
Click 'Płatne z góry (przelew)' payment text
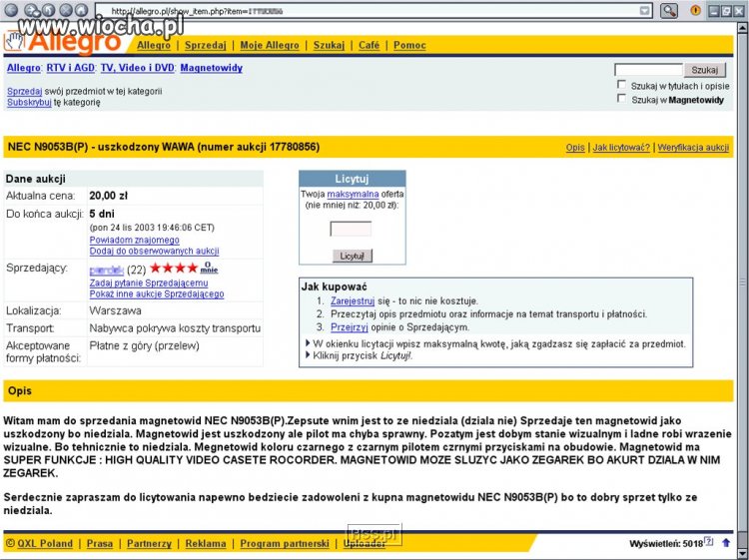coord(144,345)
